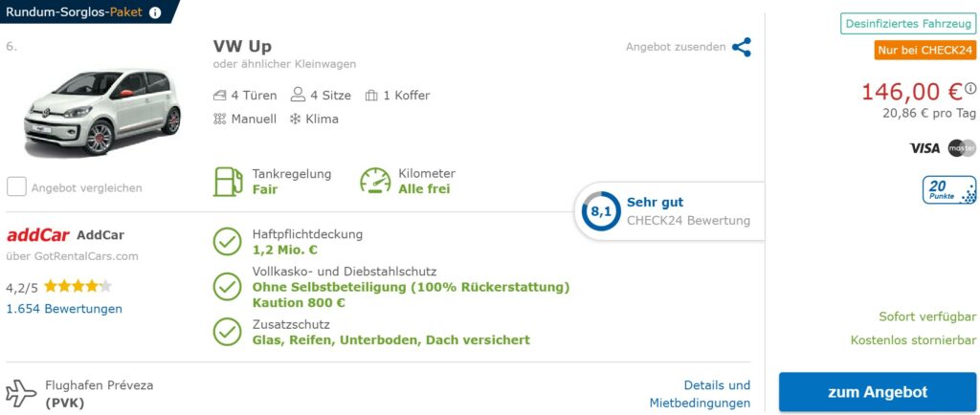980x415 pixels.
Task: Click the 8,1 CHECK24 Bewertung rating circle
Action: pos(601,211)
